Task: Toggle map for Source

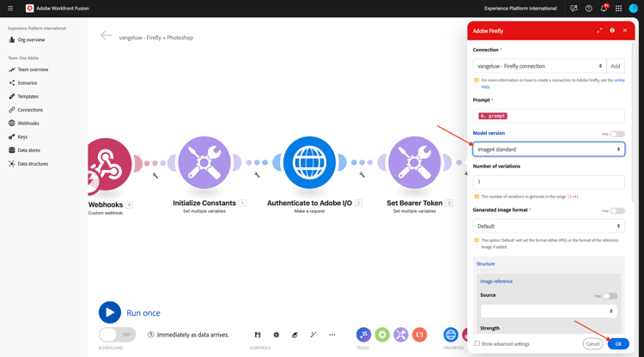Action: (x=610, y=296)
